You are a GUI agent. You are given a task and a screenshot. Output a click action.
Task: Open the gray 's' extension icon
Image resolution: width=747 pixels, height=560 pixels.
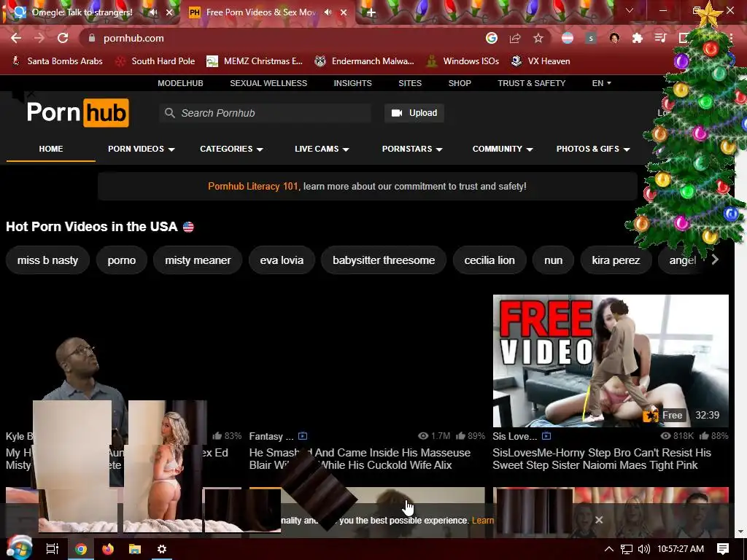click(x=591, y=38)
